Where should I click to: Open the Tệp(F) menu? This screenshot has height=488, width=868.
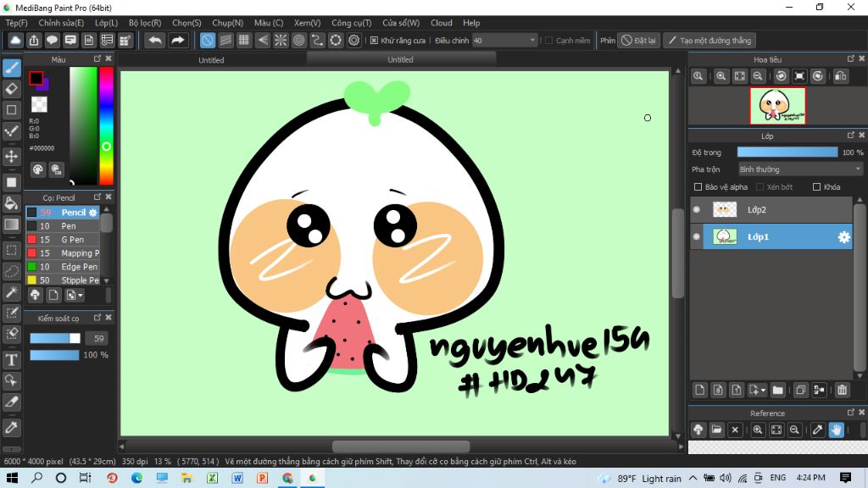point(17,23)
